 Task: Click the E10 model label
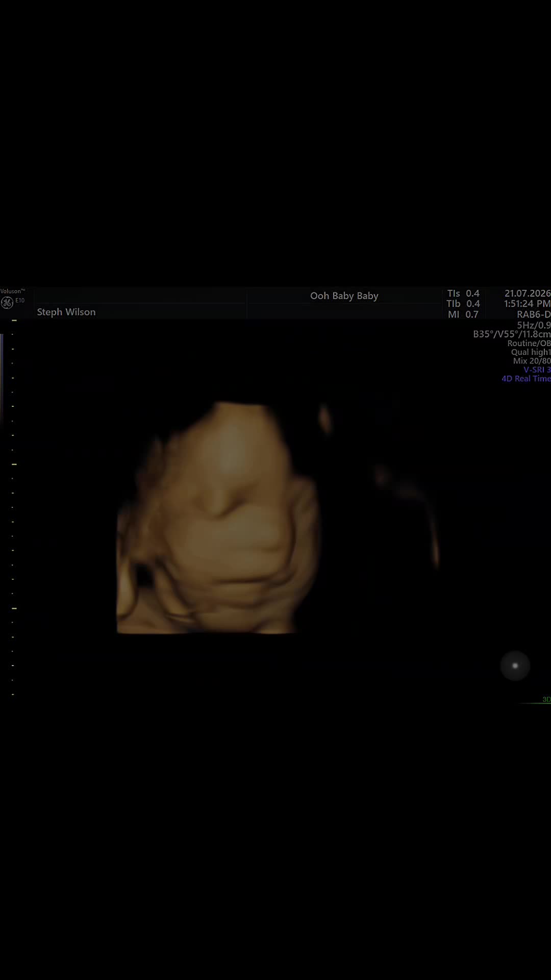pos(20,301)
